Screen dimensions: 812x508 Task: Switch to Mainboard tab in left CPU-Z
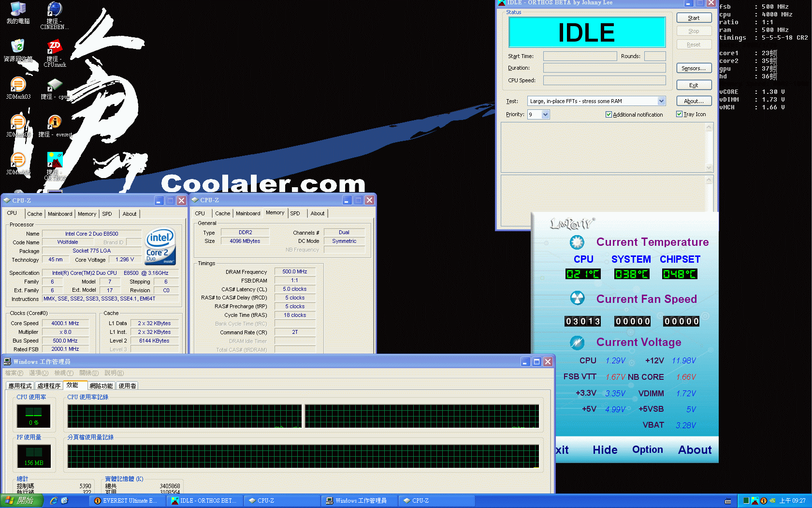coord(60,214)
